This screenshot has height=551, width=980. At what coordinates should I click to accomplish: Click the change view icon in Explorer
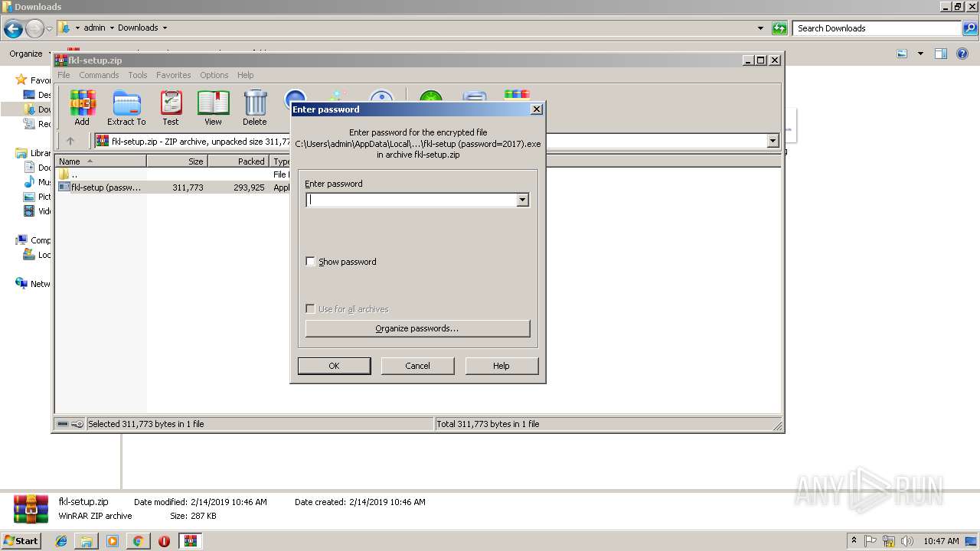(x=902, y=54)
